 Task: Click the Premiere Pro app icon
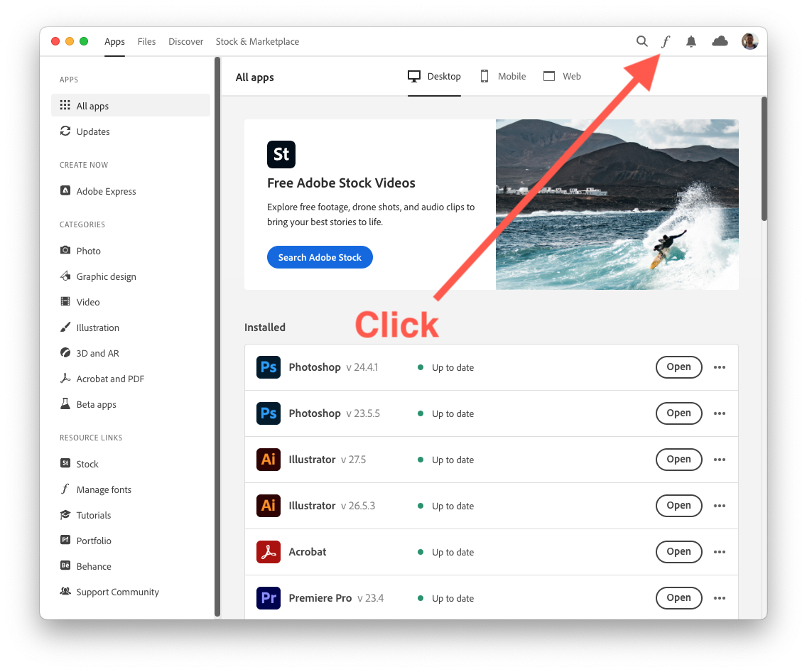point(269,598)
